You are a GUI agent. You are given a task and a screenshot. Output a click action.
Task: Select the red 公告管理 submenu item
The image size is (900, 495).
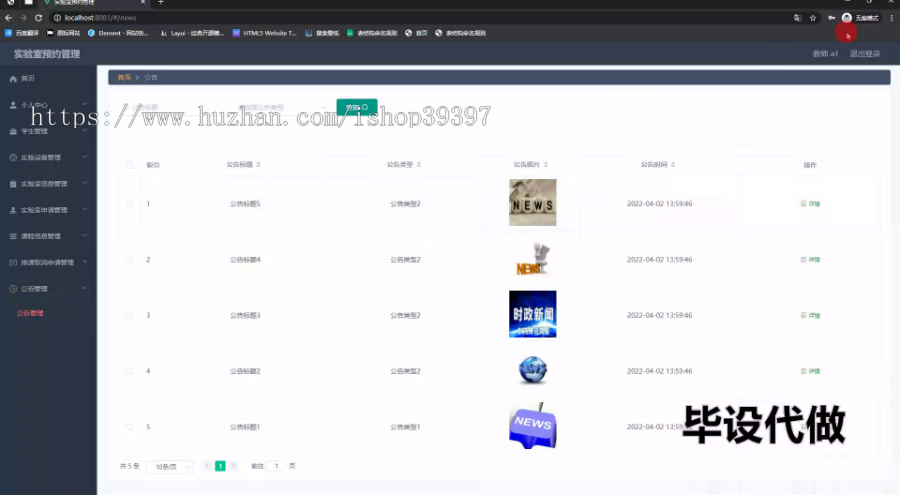point(30,314)
